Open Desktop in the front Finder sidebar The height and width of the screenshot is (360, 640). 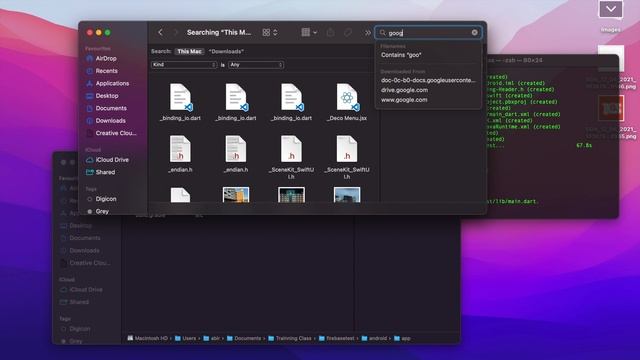(107, 96)
